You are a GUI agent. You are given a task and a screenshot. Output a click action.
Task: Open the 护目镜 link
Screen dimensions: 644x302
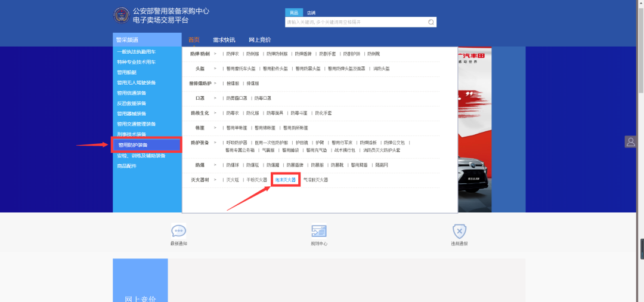click(302, 143)
